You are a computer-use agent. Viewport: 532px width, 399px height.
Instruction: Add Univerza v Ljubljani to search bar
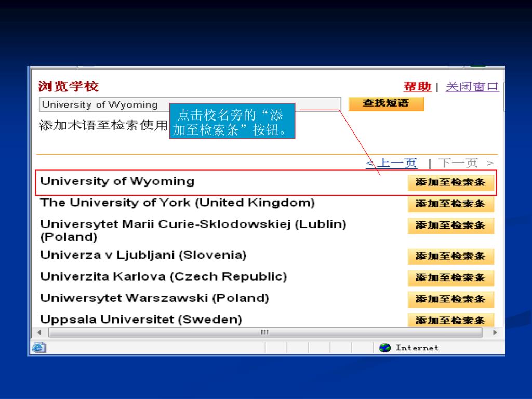tap(450, 256)
